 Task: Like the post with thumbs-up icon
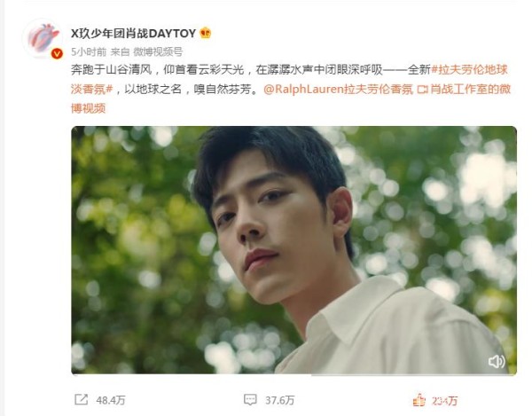(x=419, y=400)
